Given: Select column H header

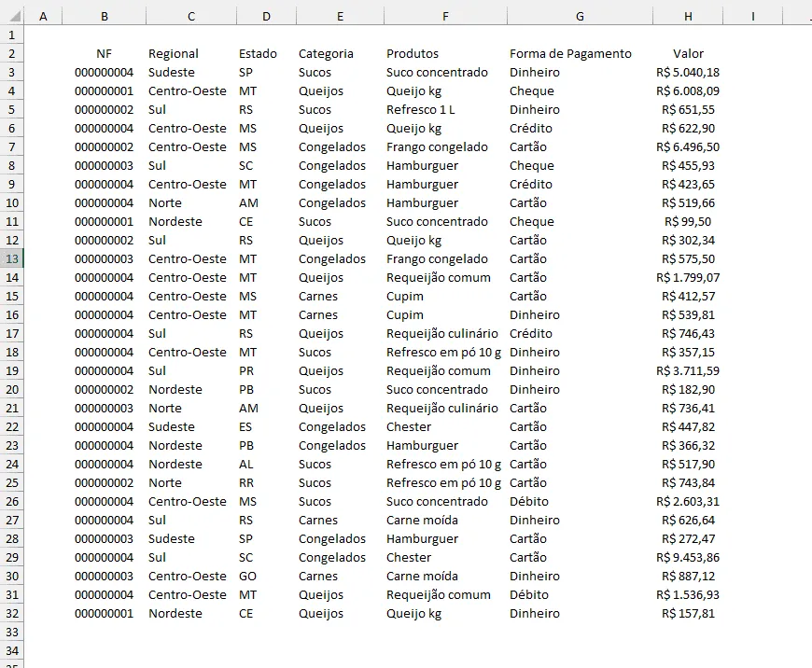Looking at the screenshot, I should (x=688, y=17).
